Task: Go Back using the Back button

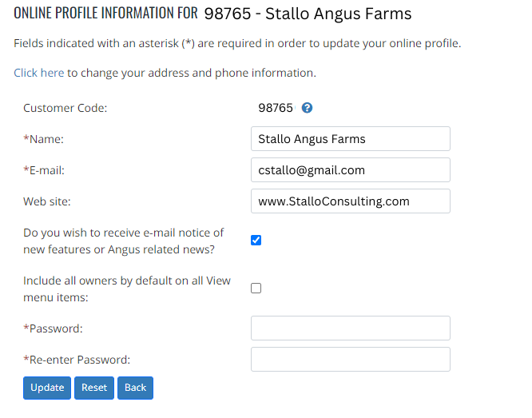Action: tap(135, 388)
